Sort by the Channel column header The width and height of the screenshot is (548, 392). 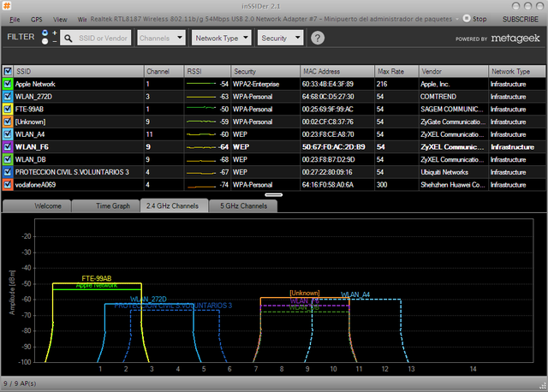[164, 71]
